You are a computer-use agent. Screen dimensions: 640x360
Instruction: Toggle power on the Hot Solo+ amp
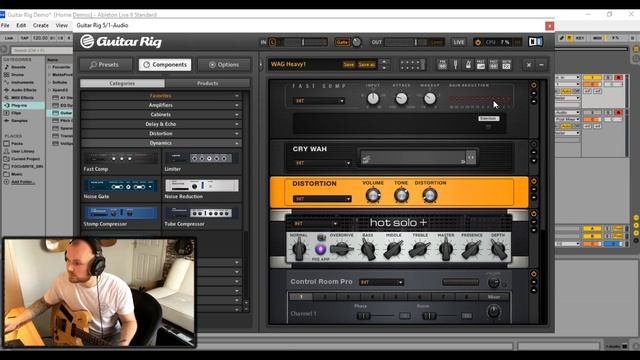533,214
